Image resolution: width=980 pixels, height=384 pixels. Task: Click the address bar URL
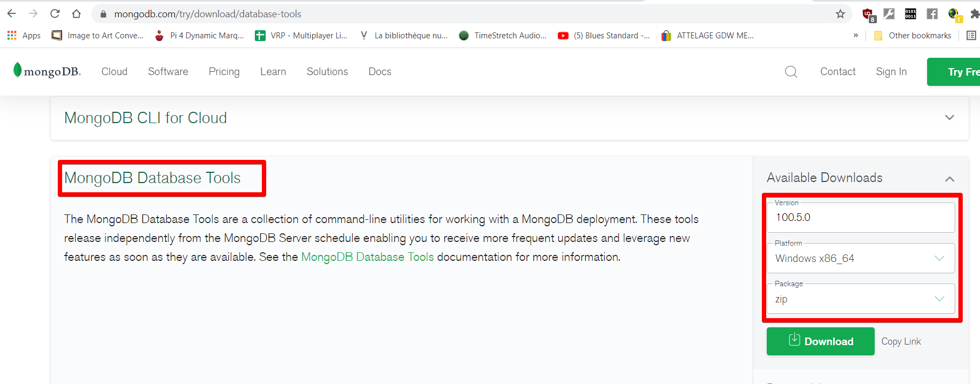click(208, 14)
